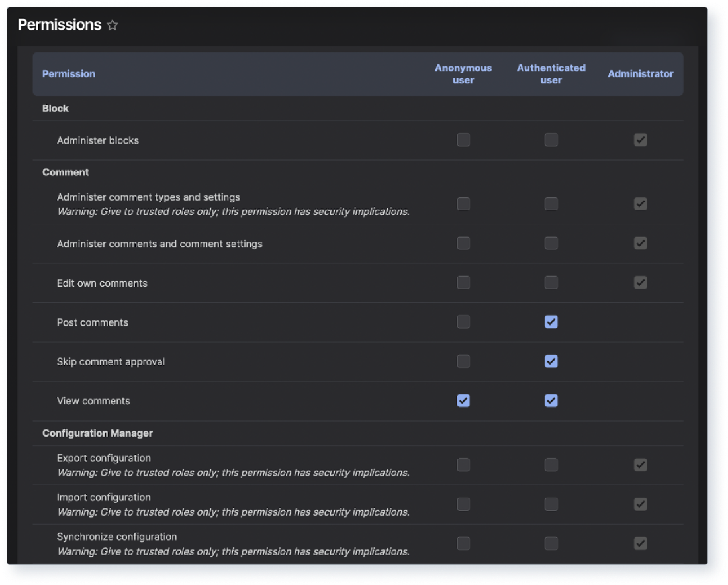The image size is (728, 585).
Task: Uncheck Administrator's "Edit own comments" permission
Action: coord(640,283)
